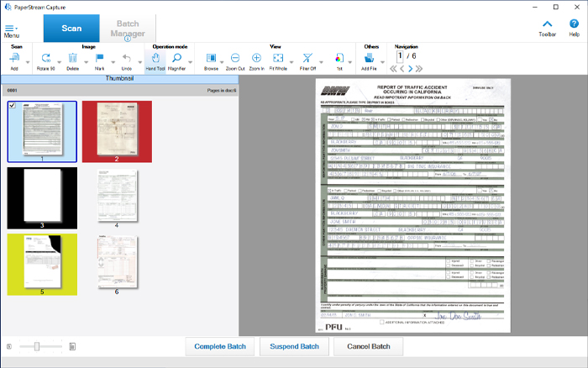Click the Filter Off icon
The height and width of the screenshot is (368, 588).
click(x=307, y=58)
